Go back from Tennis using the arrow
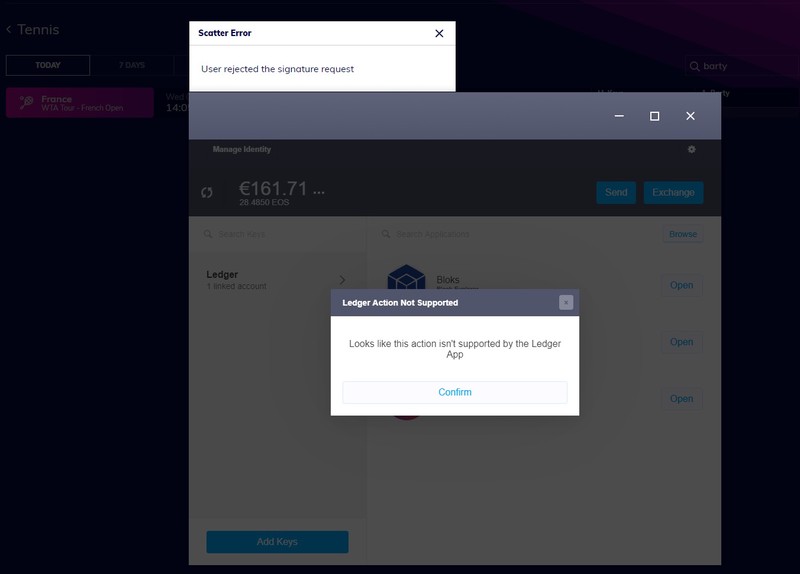 (9, 30)
